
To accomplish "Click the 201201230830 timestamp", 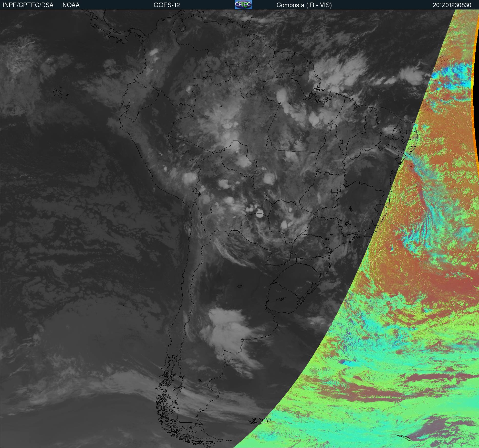I will point(452,5).
